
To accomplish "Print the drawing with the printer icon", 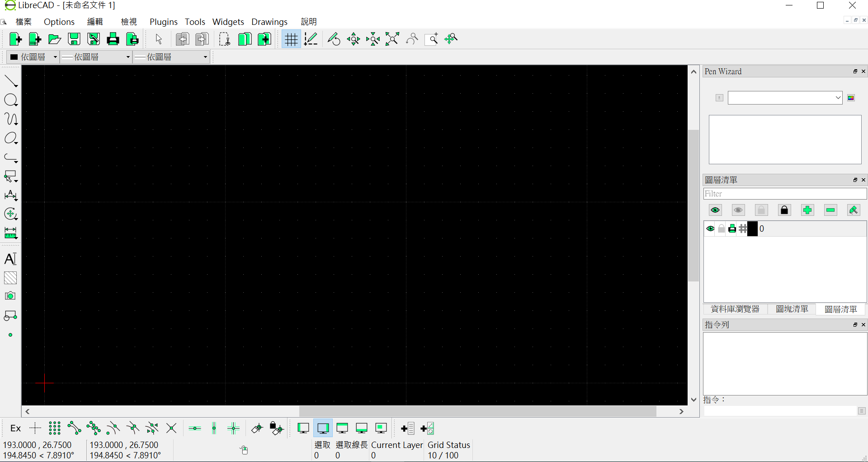I will click(113, 39).
